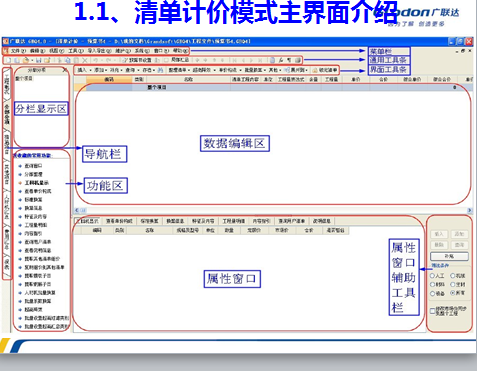Screen dimensions: 477x371
Task: Open the 工具 menu
Action: pos(76,51)
